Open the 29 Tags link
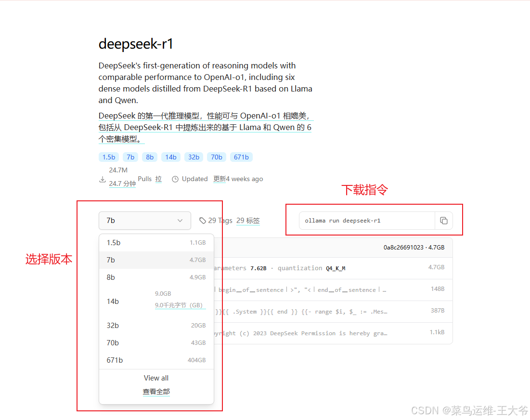This screenshot has width=530, height=420. [220, 221]
